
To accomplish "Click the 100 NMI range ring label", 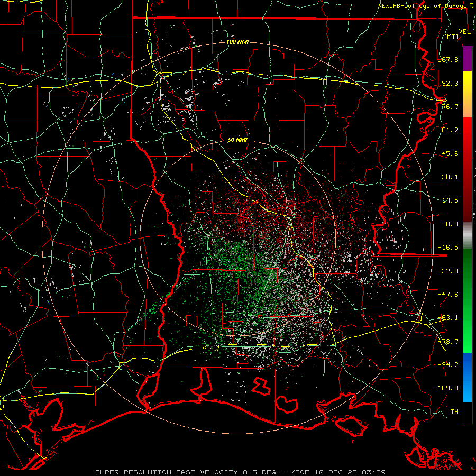I will coord(237,42).
